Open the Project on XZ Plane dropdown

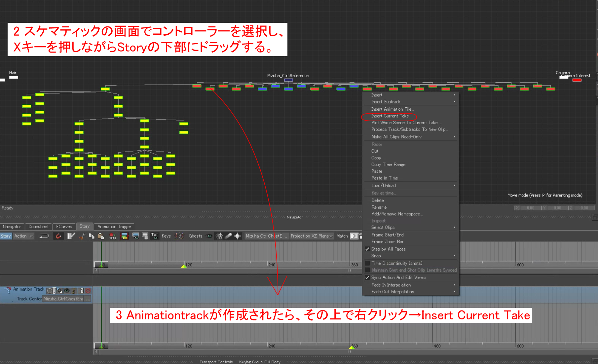tap(311, 236)
